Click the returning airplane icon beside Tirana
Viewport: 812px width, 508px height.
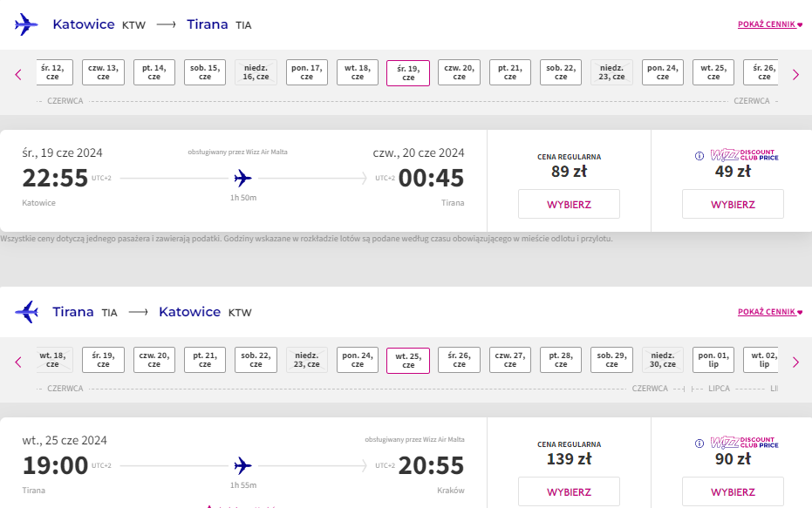26,312
